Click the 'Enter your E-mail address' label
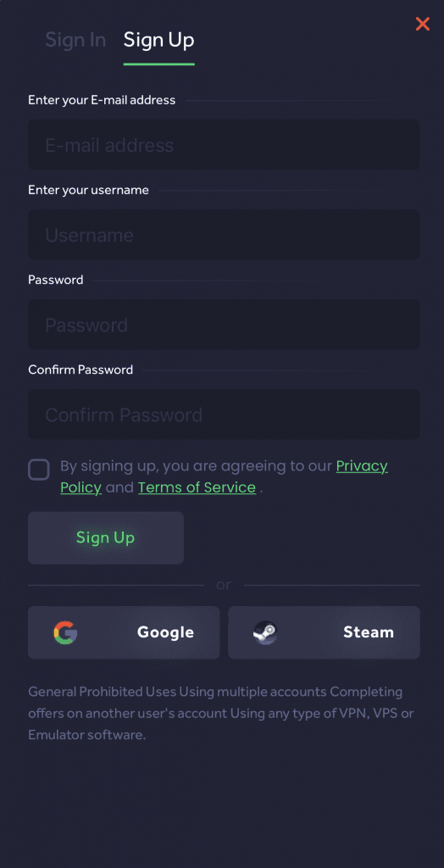Viewport: 444px width, 868px height. click(102, 100)
